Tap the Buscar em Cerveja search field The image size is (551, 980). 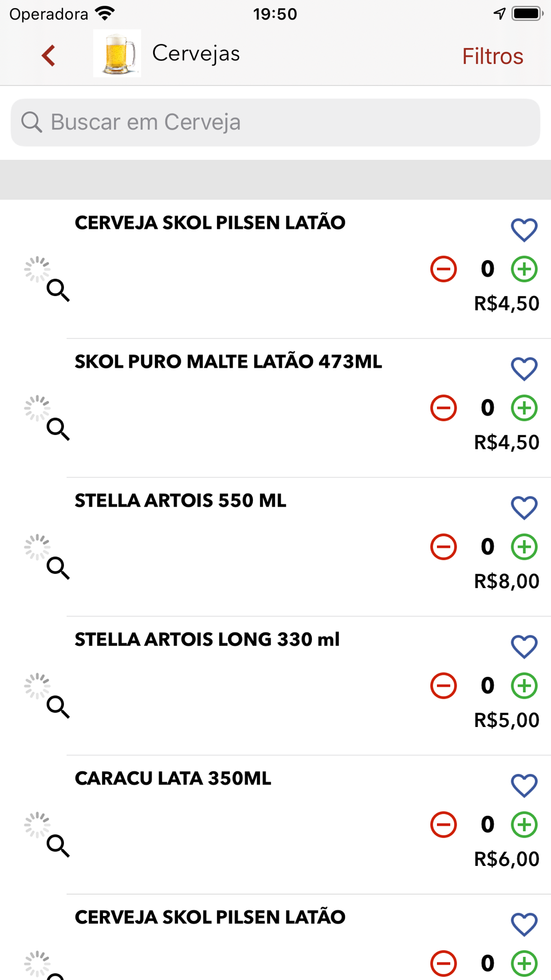click(275, 122)
